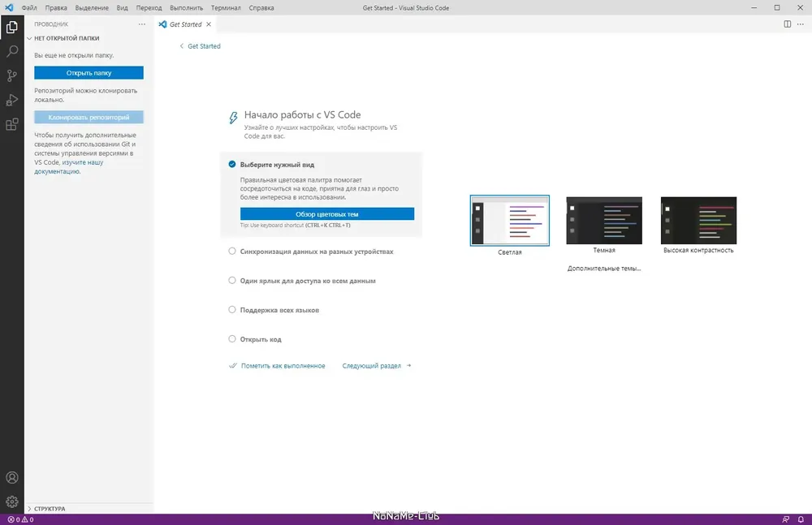Go to 'Следующий раздел' link

tap(377, 365)
